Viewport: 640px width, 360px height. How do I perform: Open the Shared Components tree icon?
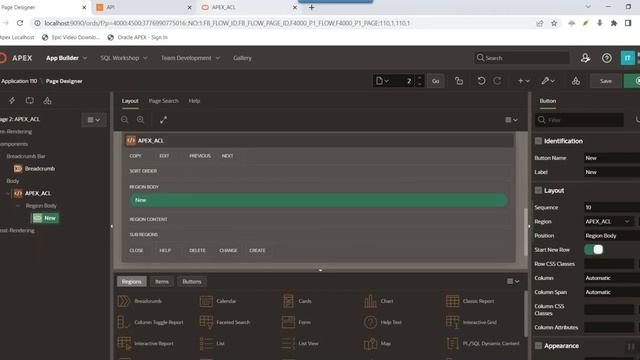(47, 100)
